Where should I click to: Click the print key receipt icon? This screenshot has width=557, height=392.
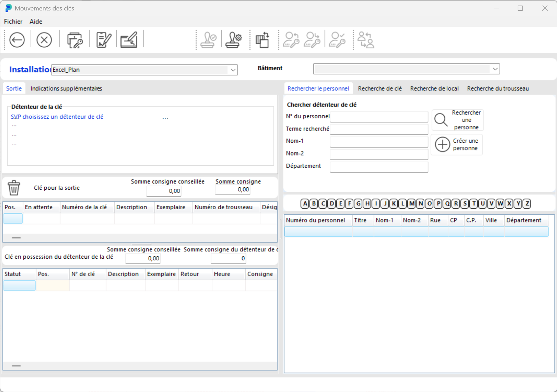(74, 40)
